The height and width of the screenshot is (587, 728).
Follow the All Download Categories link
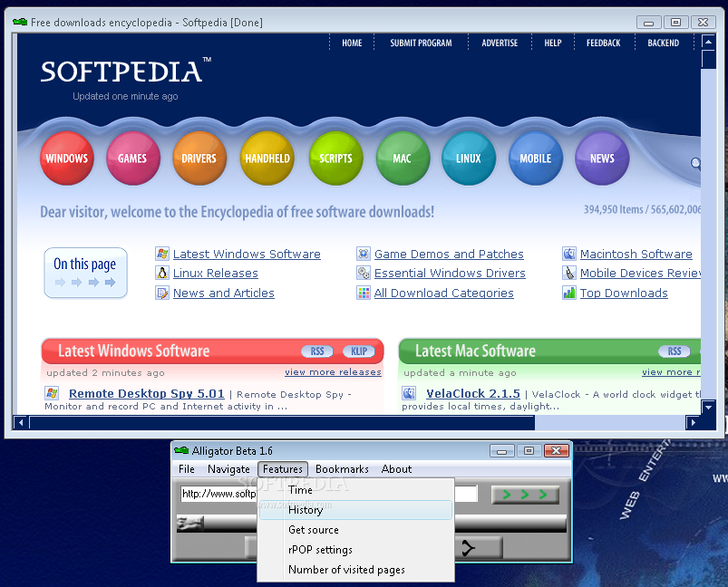(444, 293)
